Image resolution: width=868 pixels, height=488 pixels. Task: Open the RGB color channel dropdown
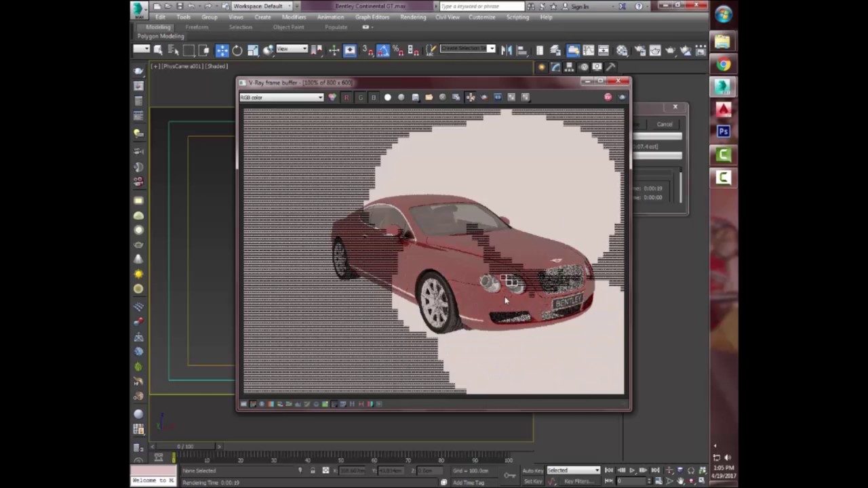point(281,98)
